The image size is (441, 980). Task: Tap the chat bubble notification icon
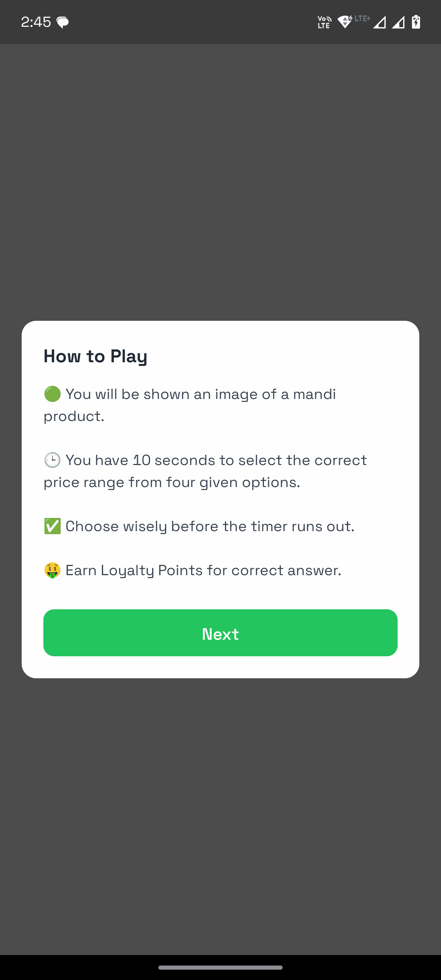[63, 22]
